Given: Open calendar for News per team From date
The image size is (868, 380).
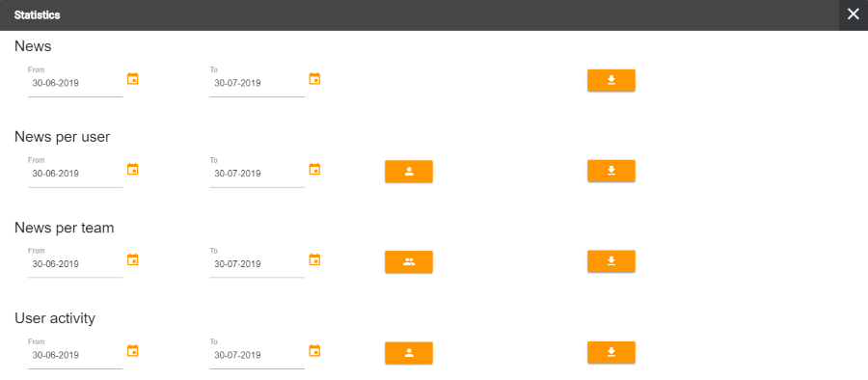Looking at the screenshot, I should (x=133, y=259).
